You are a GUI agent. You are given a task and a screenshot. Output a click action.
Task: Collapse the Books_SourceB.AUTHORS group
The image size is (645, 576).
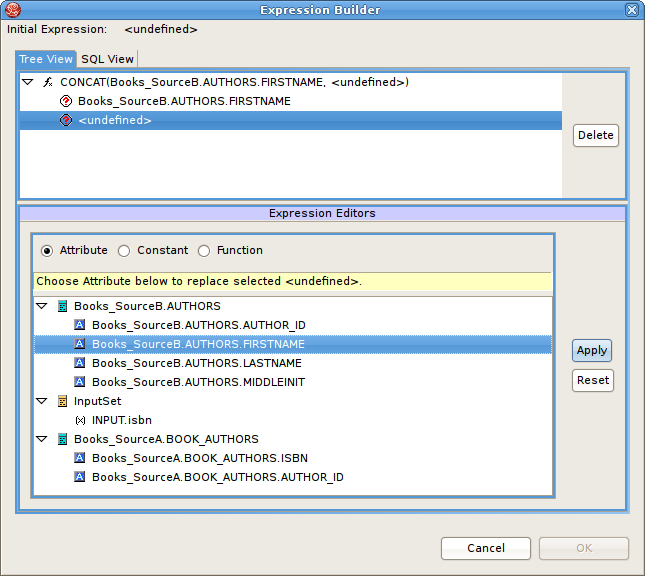click(x=42, y=306)
